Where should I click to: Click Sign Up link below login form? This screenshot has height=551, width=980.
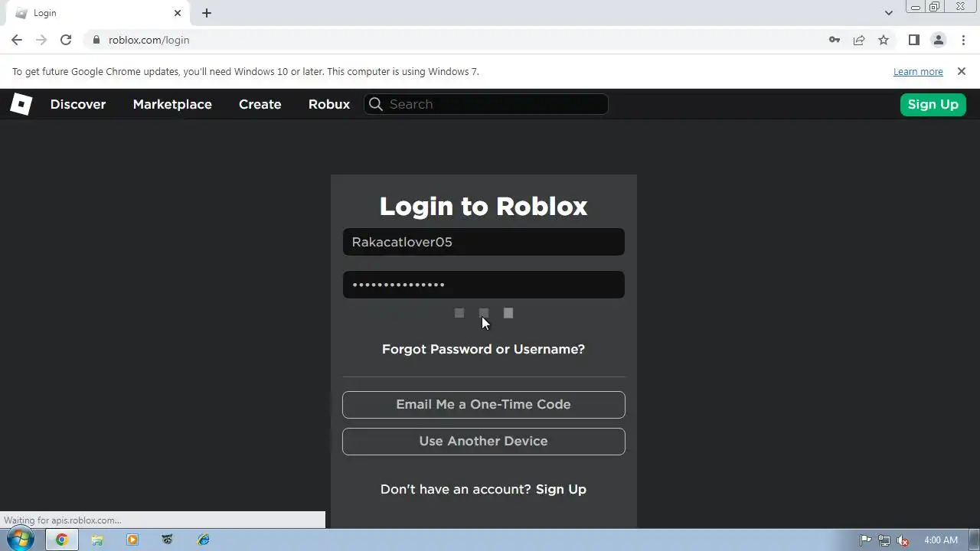[561, 489]
